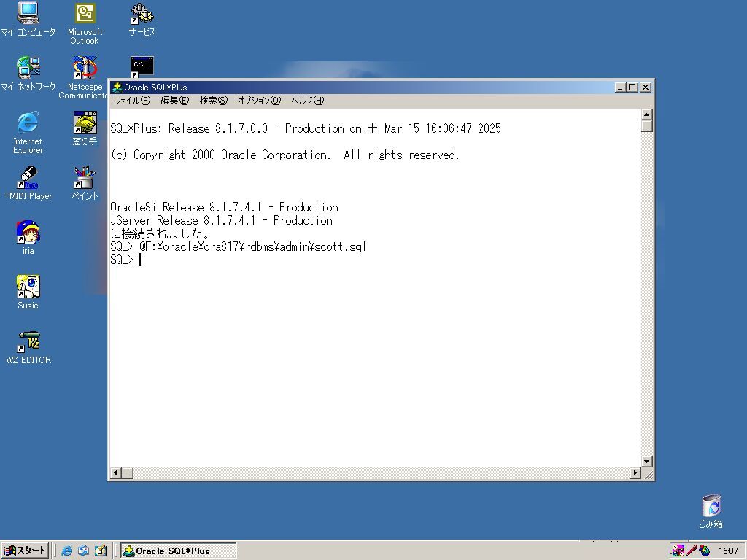Click the scott.sql command line text
Image resolution: width=747 pixels, height=560 pixels.
click(x=239, y=246)
